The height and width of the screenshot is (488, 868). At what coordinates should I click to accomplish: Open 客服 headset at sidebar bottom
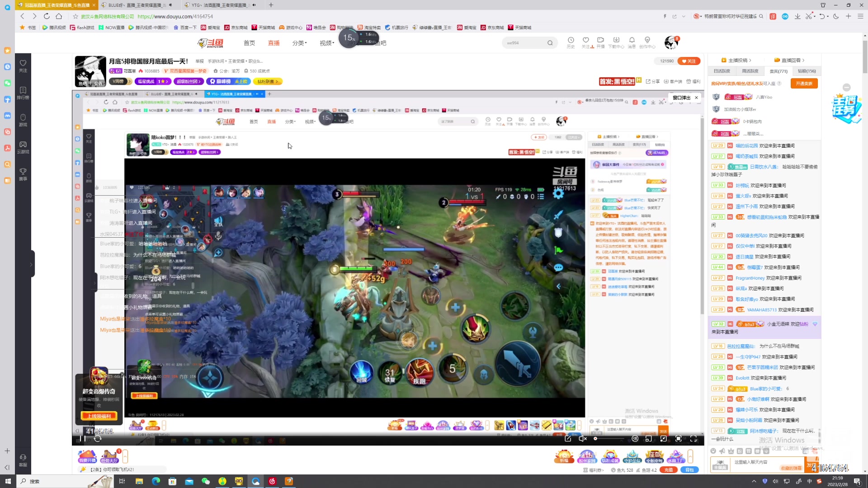23,460
